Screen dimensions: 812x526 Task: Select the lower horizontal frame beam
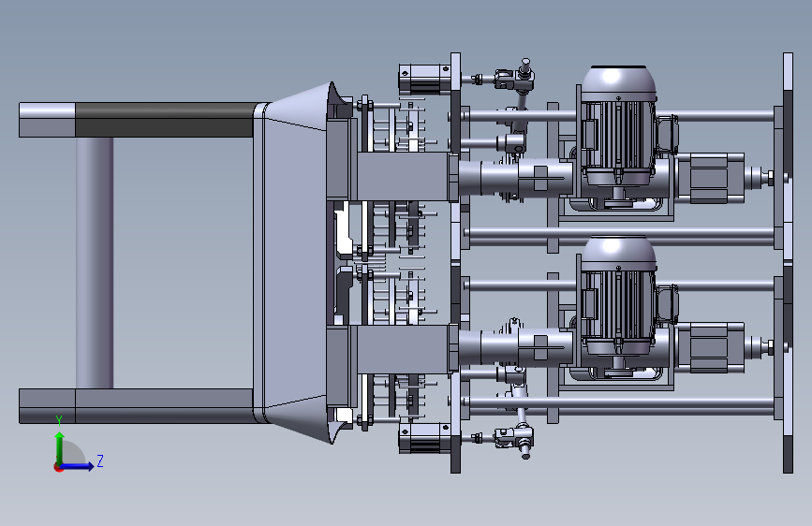click(136, 406)
